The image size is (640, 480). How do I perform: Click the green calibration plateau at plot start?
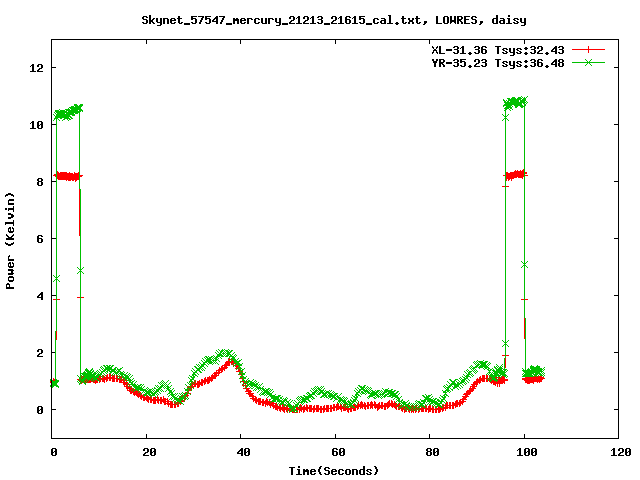click(x=68, y=112)
